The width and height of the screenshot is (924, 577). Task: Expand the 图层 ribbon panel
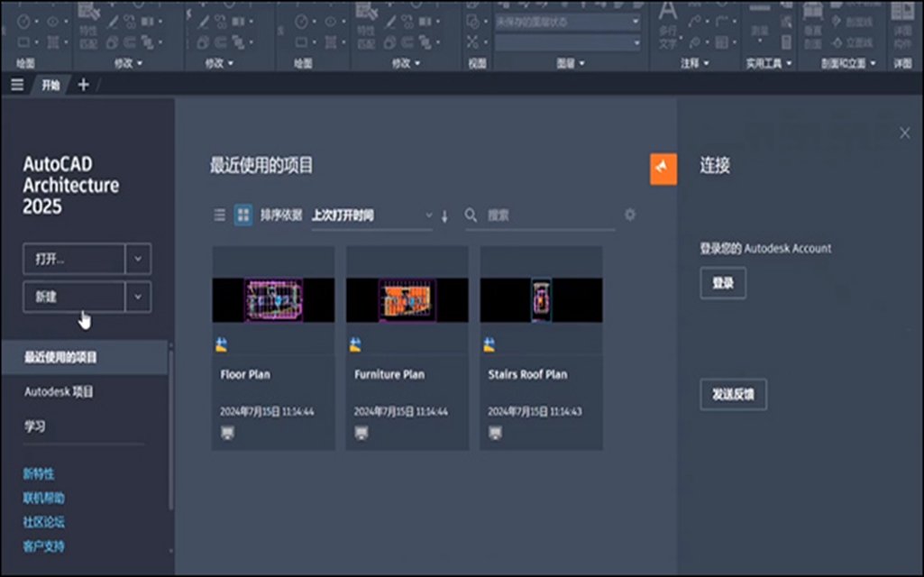click(x=571, y=63)
